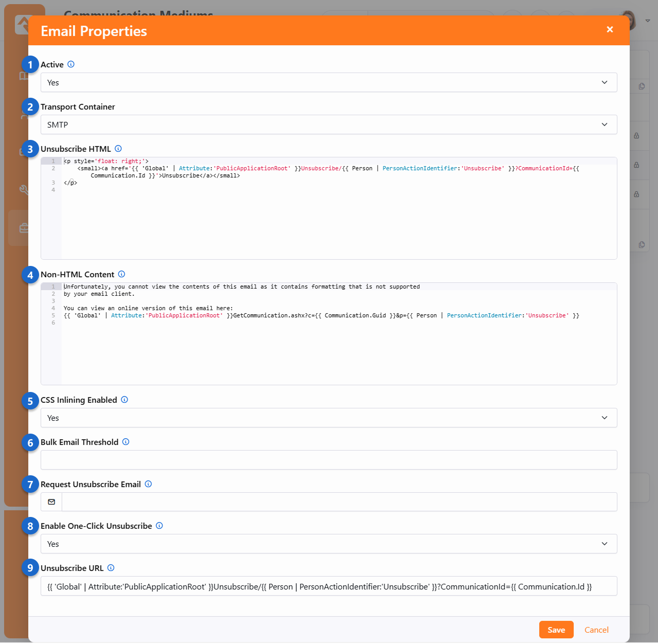
Task: Click the Unsubscribe URL info icon
Action: (111, 568)
